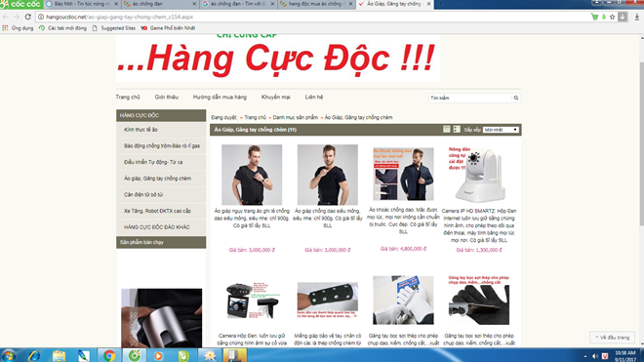Open the Các tab mới đóng bookmark
Image resolution: width=644 pixels, height=362 pixels.
pyautogui.click(x=62, y=28)
